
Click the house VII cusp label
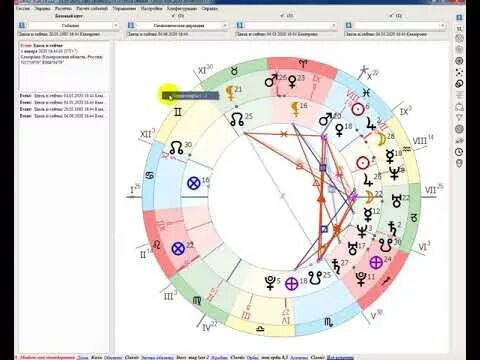coord(434,189)
